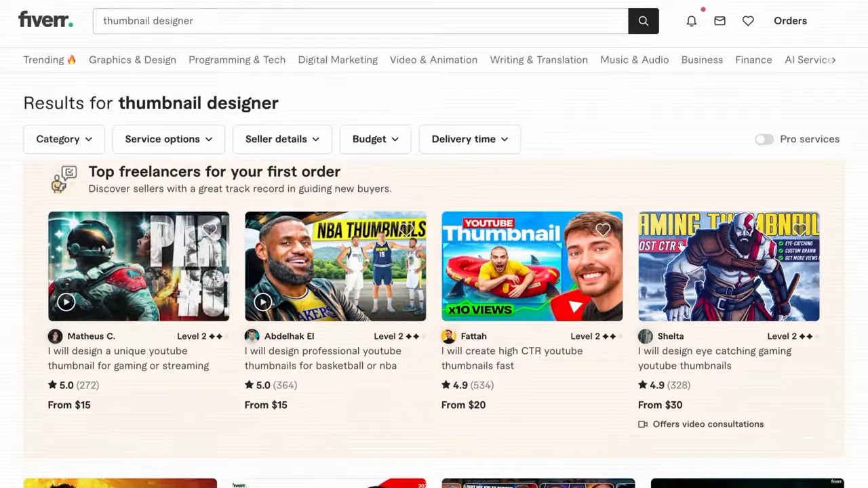The height and width of the screenshot is (488, 868).
Task: Open the x10 views YouTube thumbnail gig image
Action: tap(532, 266)
